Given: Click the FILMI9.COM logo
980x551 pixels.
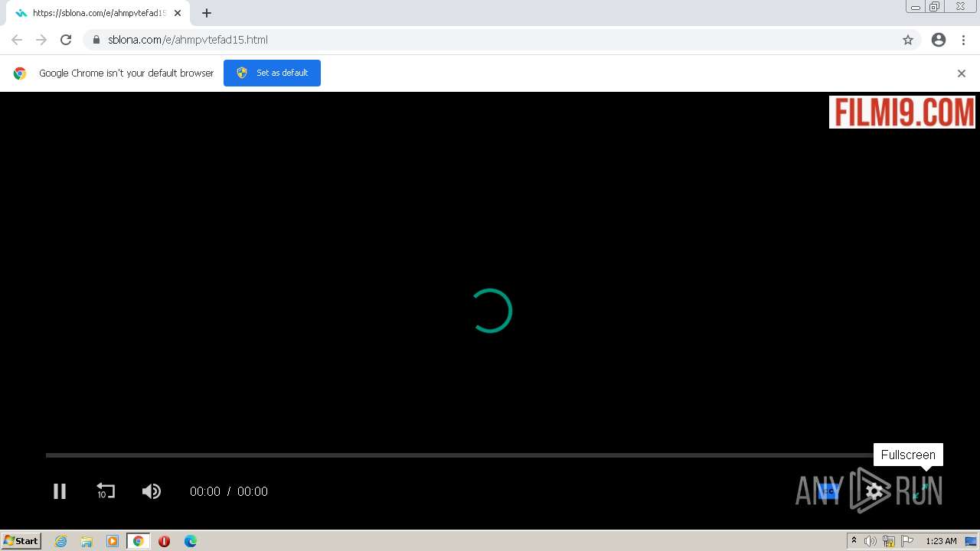Looking at the screenshot, I should (902, 112).
